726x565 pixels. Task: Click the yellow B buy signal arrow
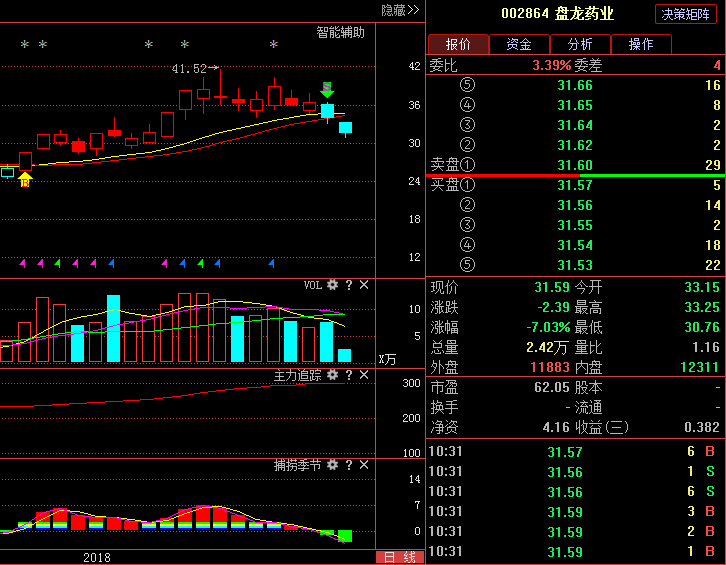pyautogui.click(x=25, y=180)
